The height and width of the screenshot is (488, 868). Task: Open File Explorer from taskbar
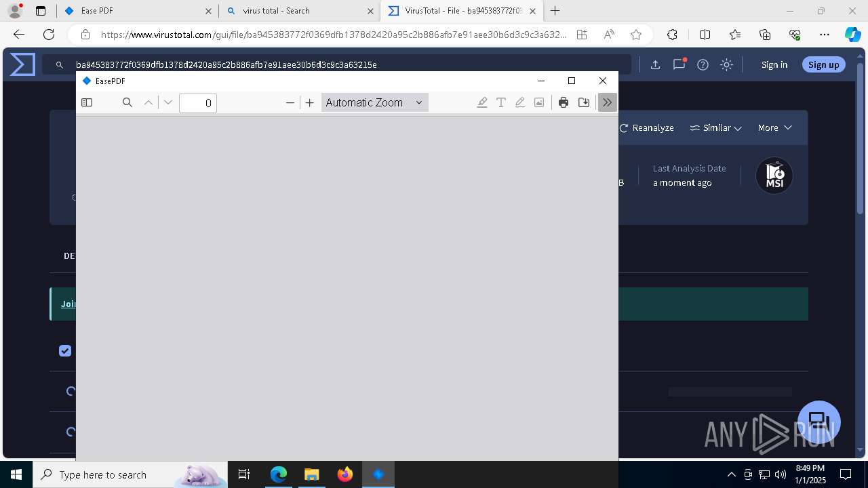[311, 474]
